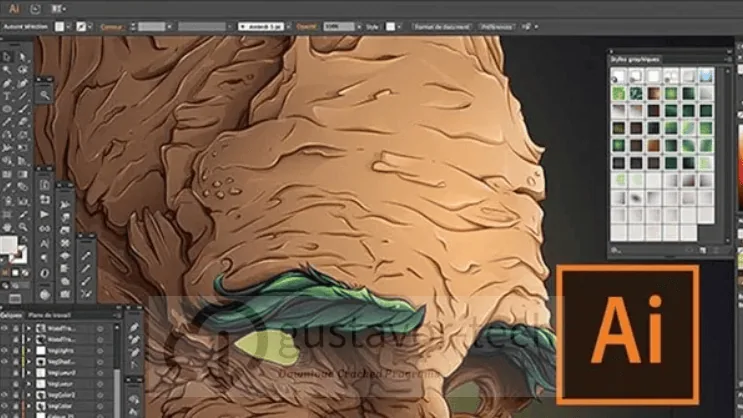
Task: Expand the VegColor2 layer contents
Action: 29,395
